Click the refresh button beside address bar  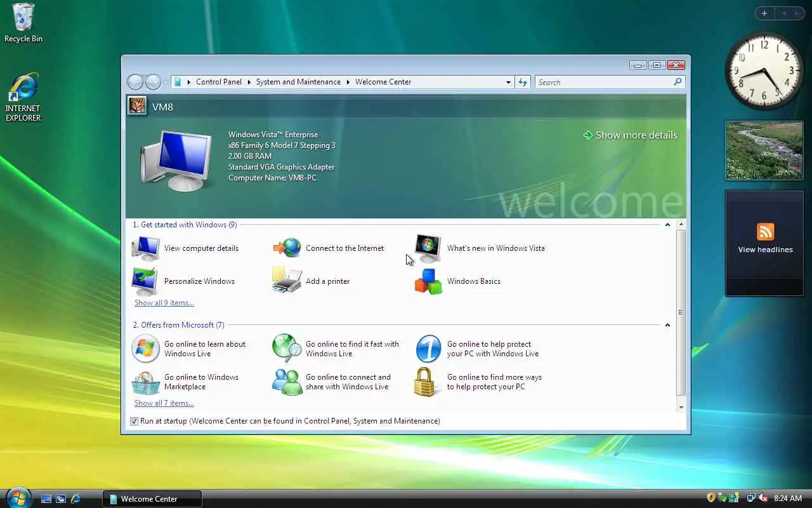point(522,82)
